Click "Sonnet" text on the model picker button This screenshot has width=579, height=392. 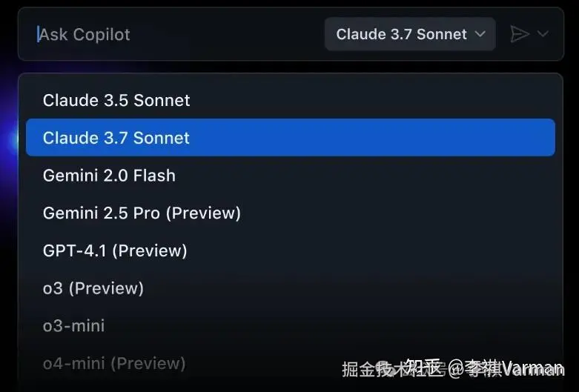[441, 34]
